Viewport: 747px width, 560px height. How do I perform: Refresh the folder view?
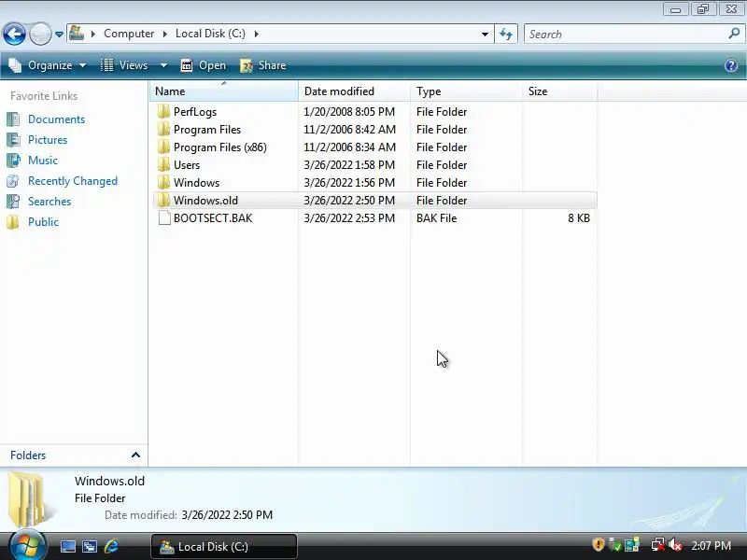point(506,35)
